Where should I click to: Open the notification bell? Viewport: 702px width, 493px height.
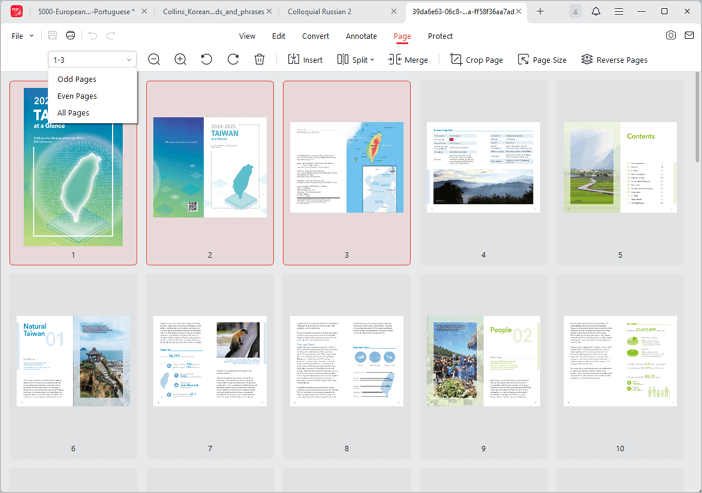[596, 11]
